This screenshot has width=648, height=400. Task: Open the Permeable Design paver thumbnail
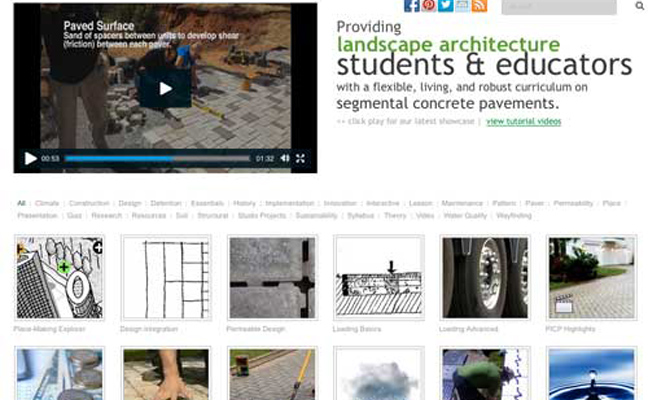pyautogui.click(x=272, y=278)
